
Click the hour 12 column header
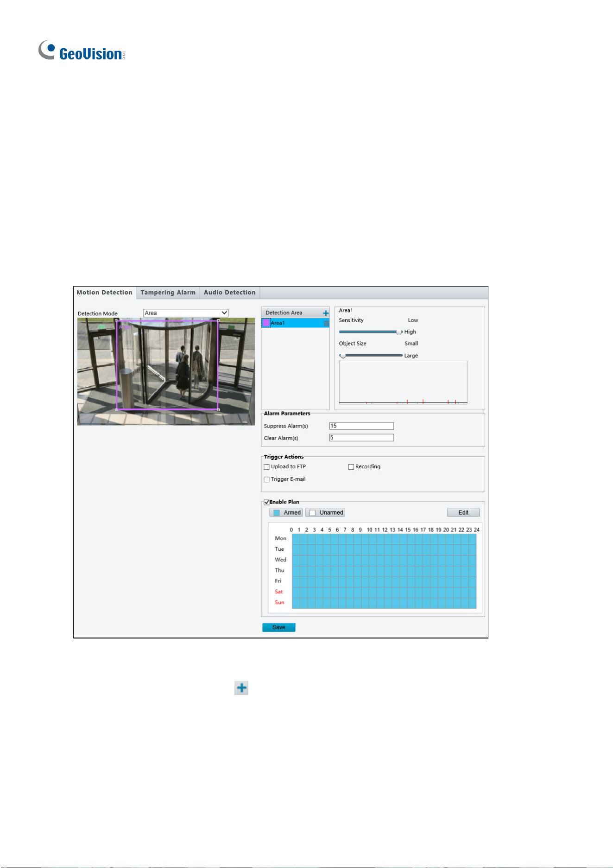(385, 530)
